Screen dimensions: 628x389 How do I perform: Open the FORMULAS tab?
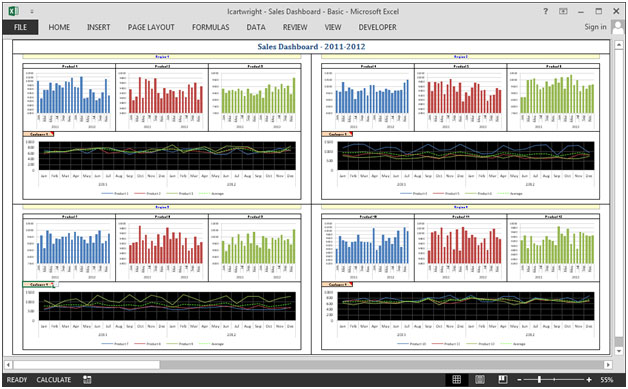pyautogui.click(x=210, y=27)
